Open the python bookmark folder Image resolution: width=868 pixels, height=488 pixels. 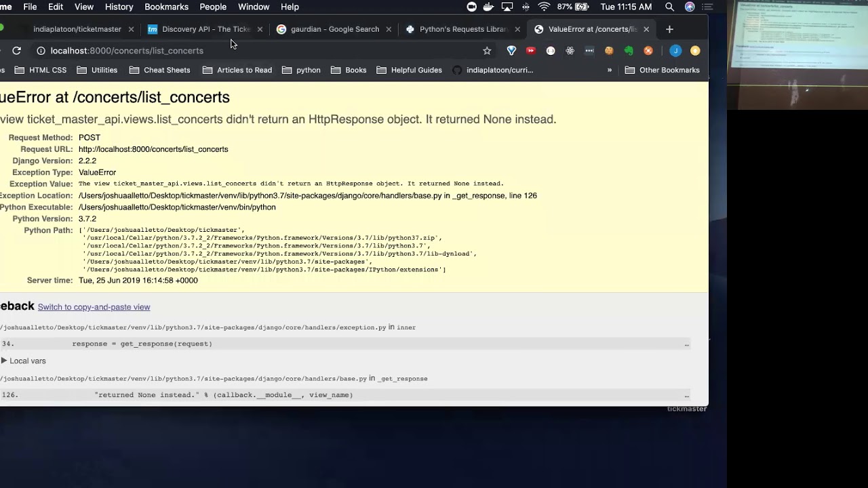click(300, 70)
